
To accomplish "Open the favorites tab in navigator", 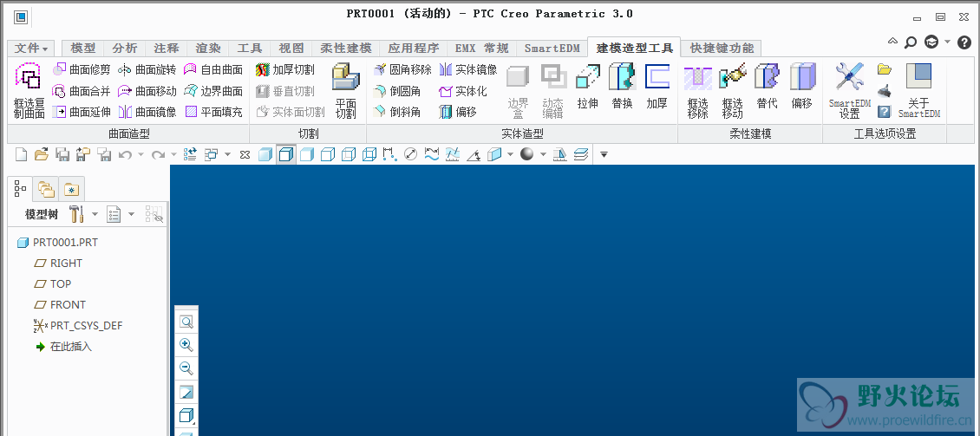I will click(72, 189).
